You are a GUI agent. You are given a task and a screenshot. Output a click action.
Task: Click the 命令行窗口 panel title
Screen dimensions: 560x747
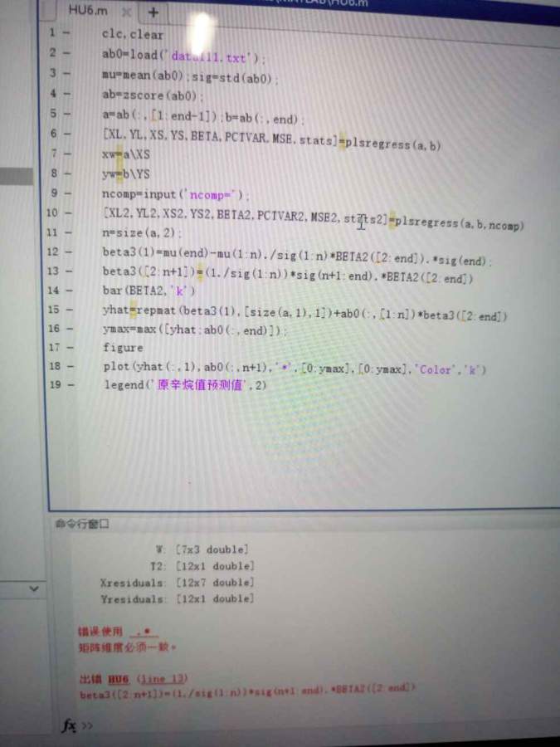pyautogui.click(x=82, y=524)
